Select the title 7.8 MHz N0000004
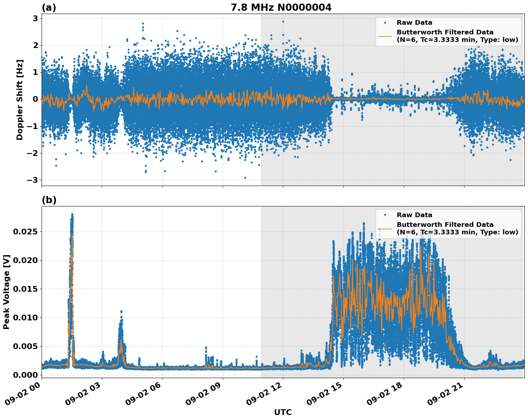Image resolution: width=528 pixels, height=420 pixels. click(282, 6)
